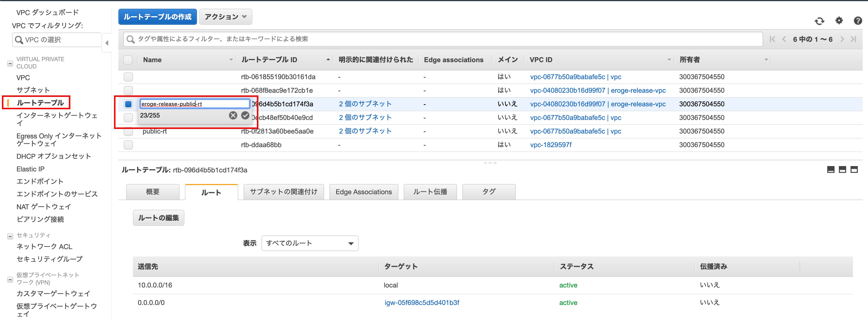868x320 pixels.
Task: Open igw-05f698c5d5d401b3f target link
Action: pyautogui.click(x=422, y=303)
